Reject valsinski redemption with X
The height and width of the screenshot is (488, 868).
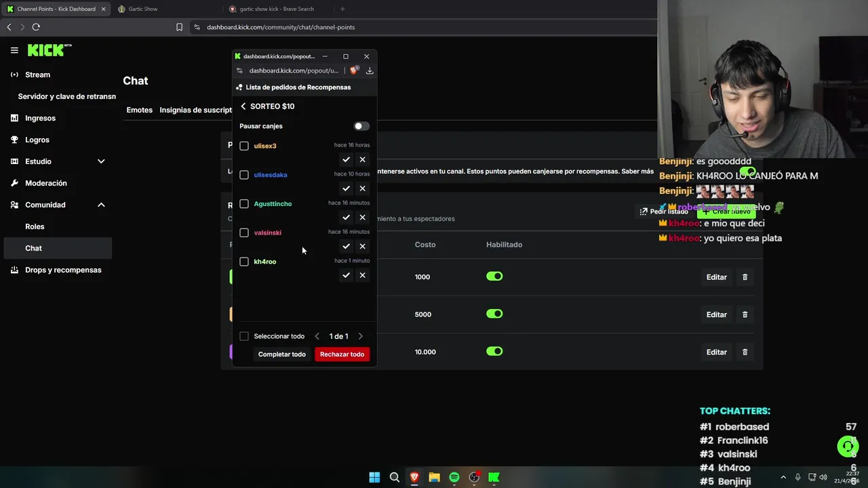[x=362, y=247]
